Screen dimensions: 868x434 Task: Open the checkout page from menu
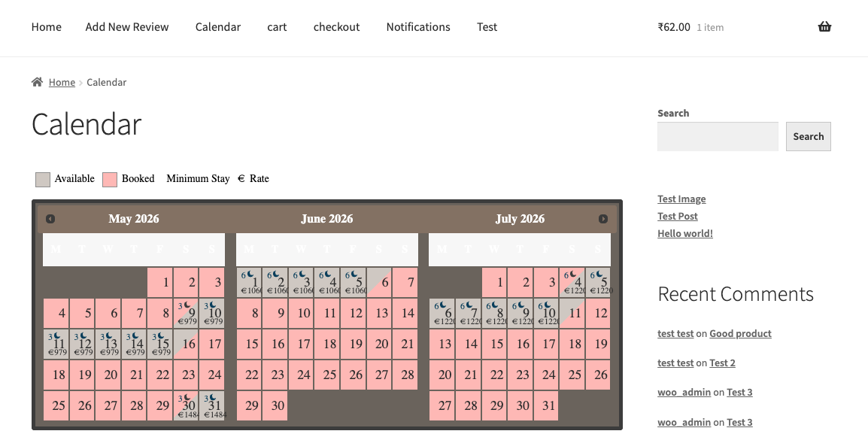pos(336,27)
